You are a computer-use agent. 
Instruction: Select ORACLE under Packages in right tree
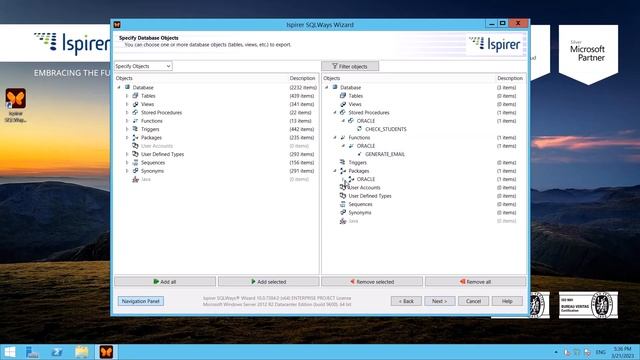point(366,179)
